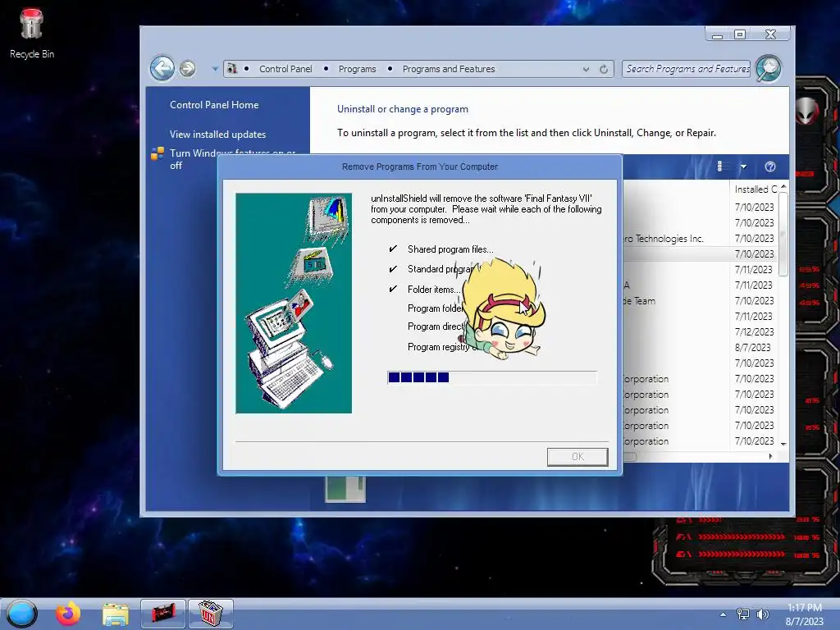Screen dimensions: 840x630
Task: Click the uninstaller trash can taskbar button
Action: [x=211, y=614]
